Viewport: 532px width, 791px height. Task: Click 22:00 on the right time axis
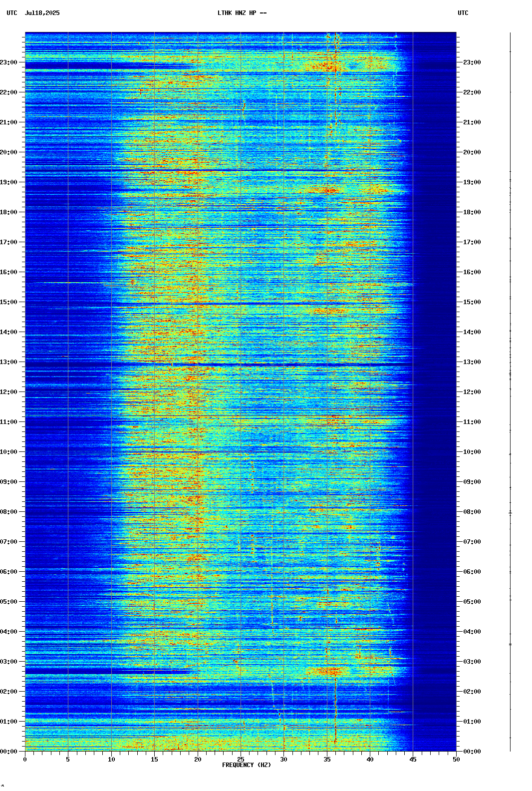click(472, 92)
